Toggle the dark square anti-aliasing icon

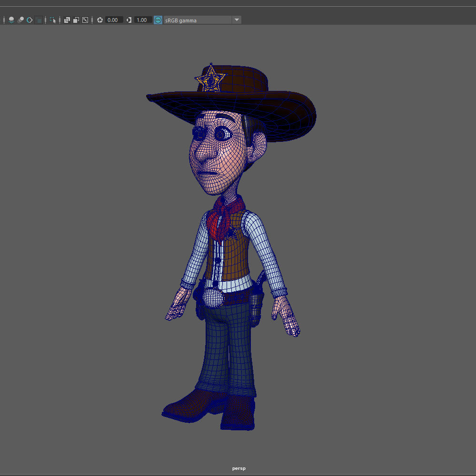coord(39,20)
